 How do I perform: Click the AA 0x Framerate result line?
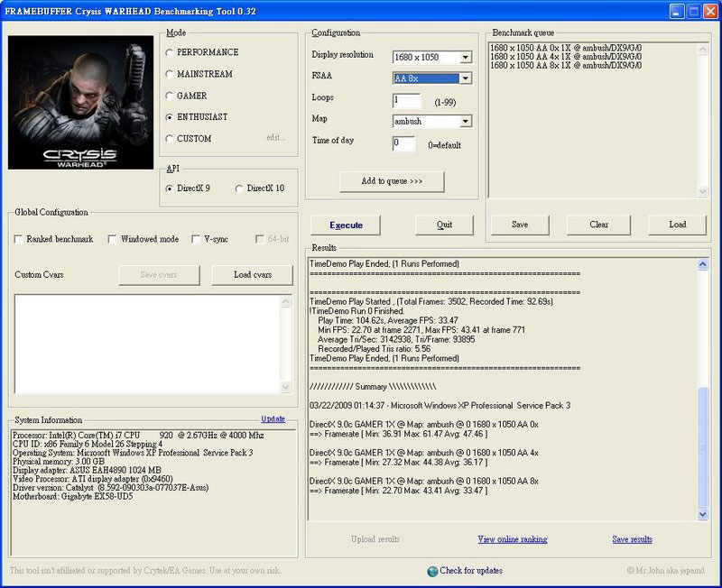[x=399, y=434]
